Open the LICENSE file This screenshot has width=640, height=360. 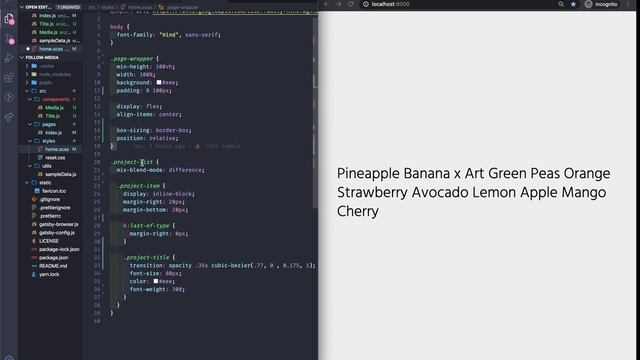click(49, 241)
